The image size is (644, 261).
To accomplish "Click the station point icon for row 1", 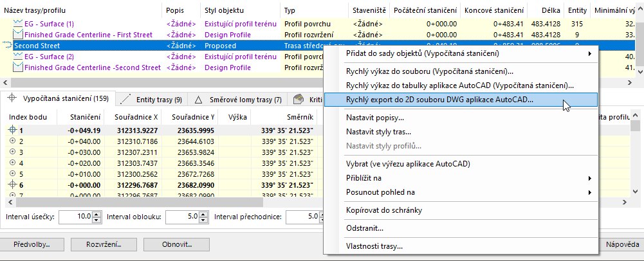I will [x=12, y=130].
